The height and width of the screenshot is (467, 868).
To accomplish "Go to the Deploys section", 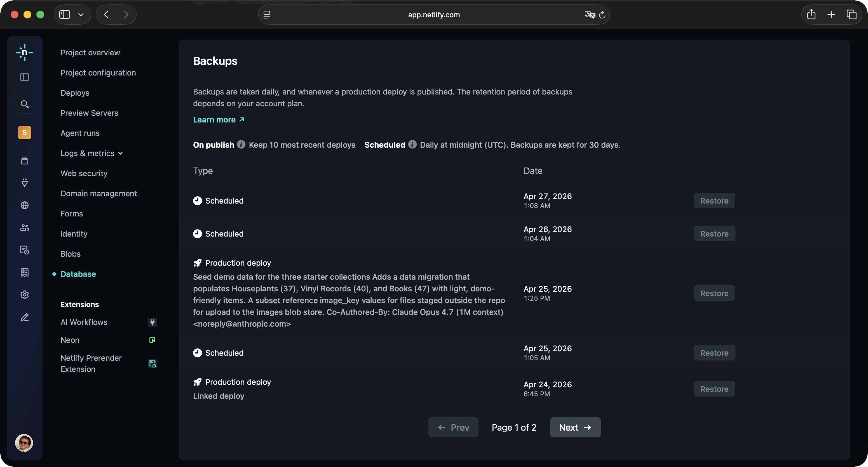I will tap(75, 93).
